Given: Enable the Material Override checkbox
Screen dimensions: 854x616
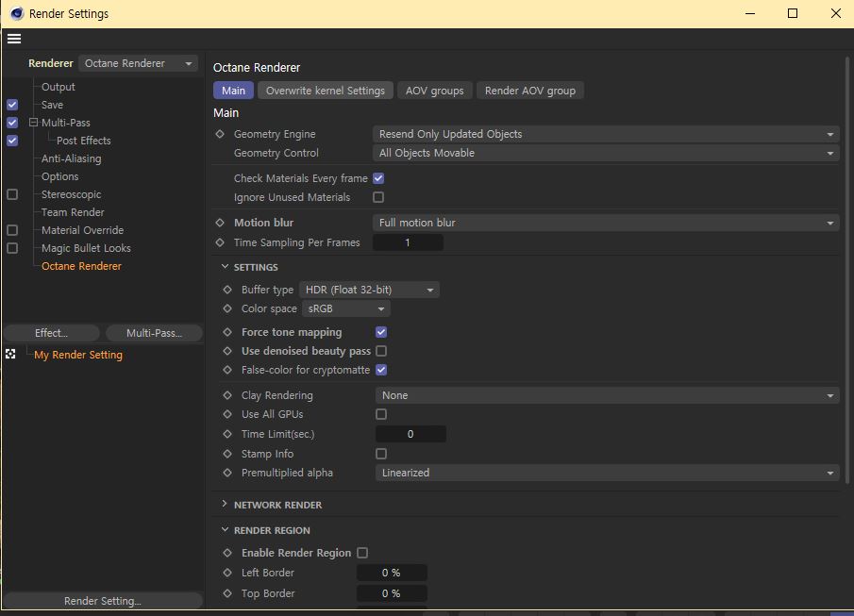Looking at the screenshot, I should pos(12,230).
